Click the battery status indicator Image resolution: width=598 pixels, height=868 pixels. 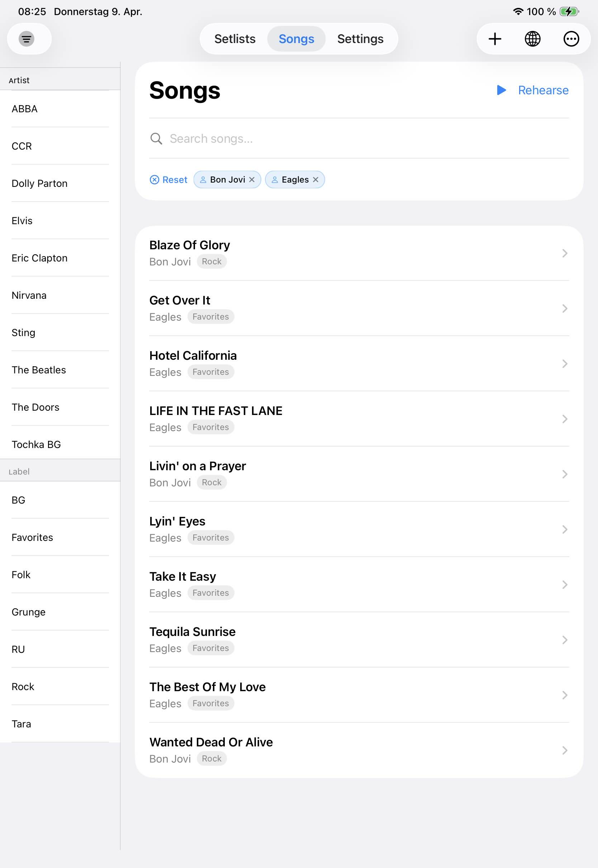pos(569,11)
